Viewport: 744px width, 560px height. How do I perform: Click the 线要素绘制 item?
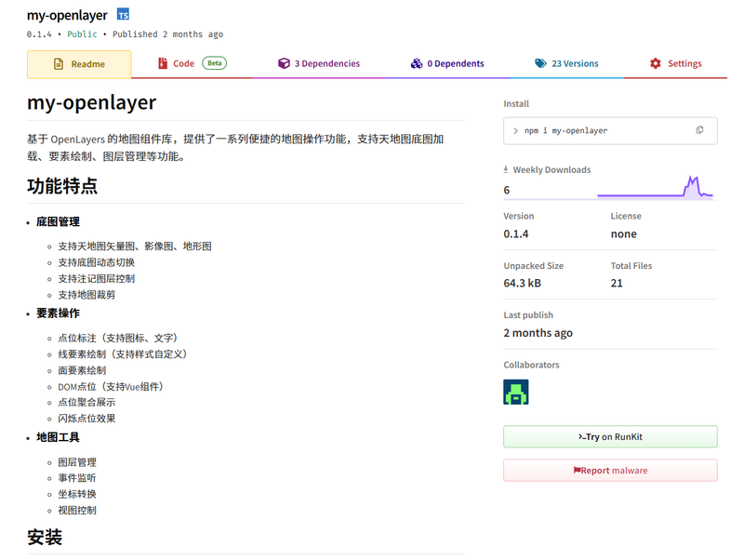point(125,354)
